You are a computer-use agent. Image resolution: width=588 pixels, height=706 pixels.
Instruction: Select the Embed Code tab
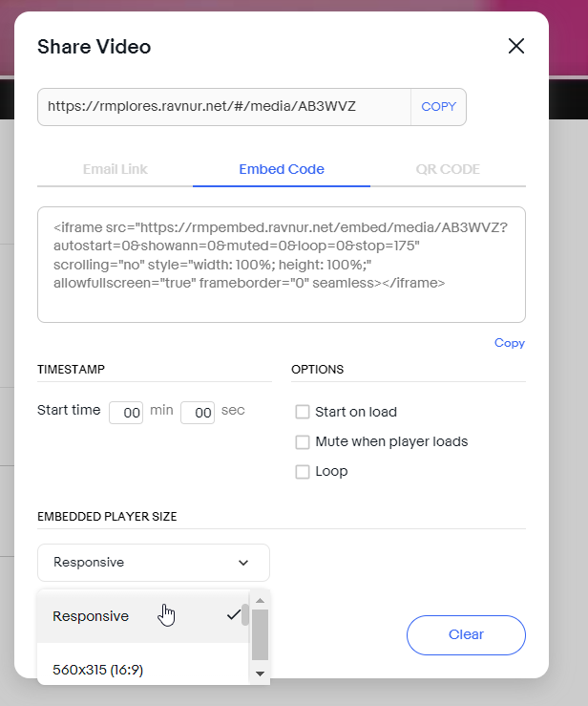[x=282, y=169]
